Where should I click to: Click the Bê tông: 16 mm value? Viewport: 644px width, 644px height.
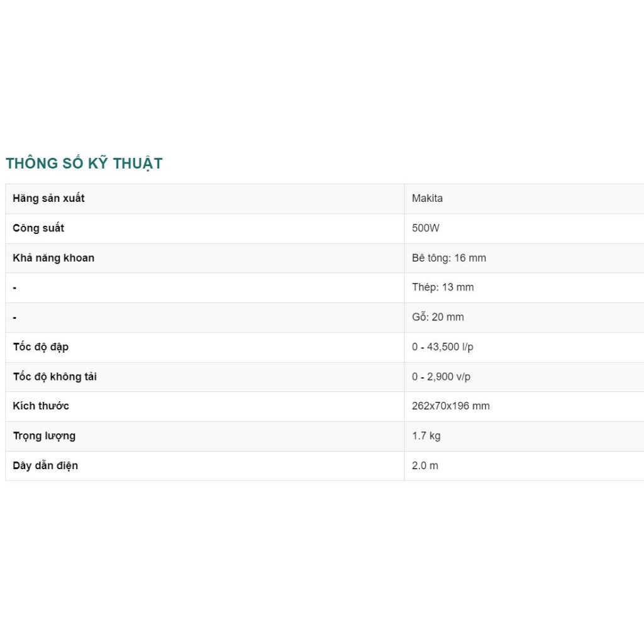click(x=448, y=258)
